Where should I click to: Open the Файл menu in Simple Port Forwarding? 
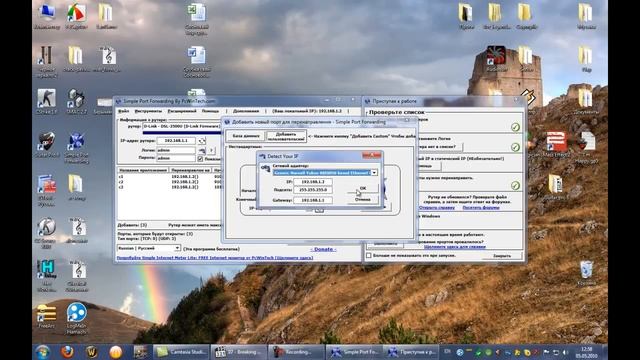[124, 111]
